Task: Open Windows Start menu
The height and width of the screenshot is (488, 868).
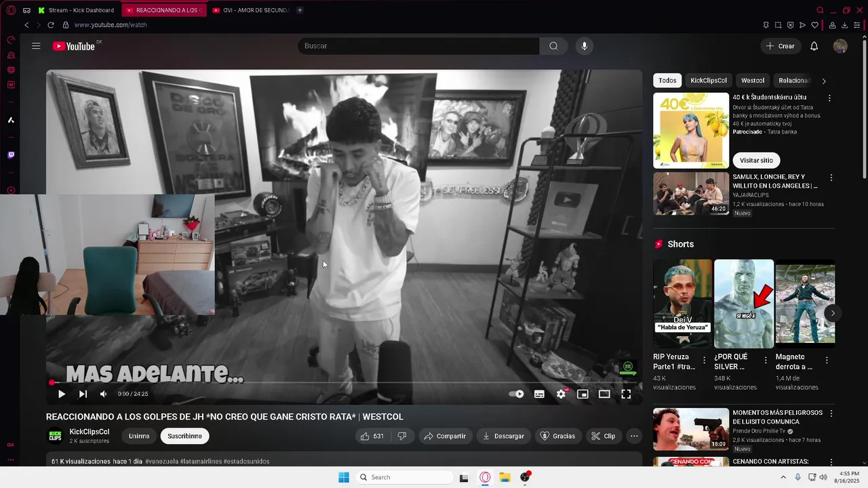Action: (344, 477)
